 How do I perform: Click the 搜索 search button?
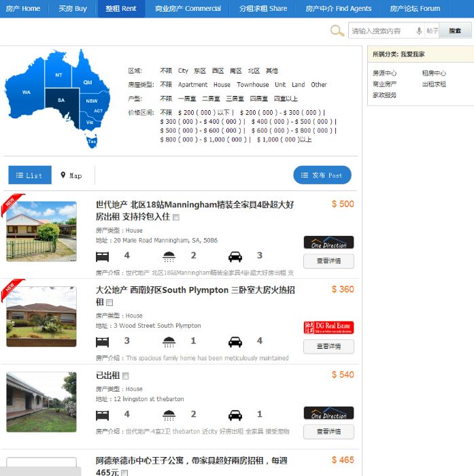[455, 31]
